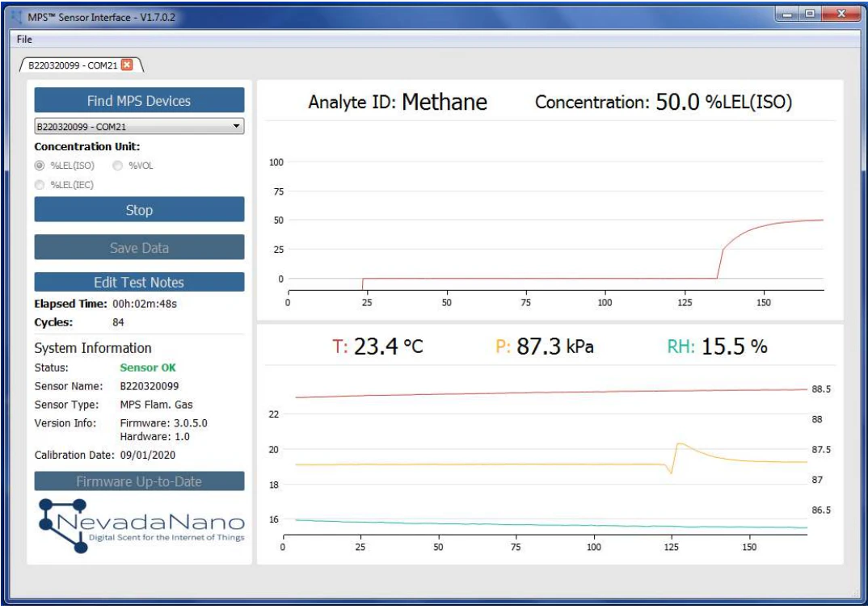Select the %LEL(ISO) radio button
The width and height of the screenshot is (868, 609).
(x=40, y=166)
